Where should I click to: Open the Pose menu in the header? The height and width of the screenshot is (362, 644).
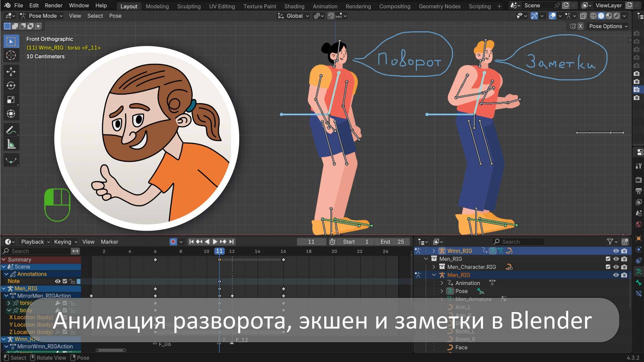[115, 16]
